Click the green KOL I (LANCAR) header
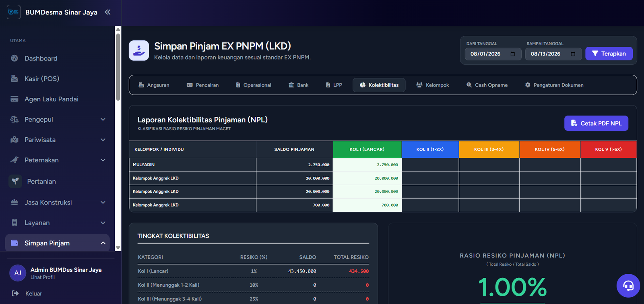The height and width of the screenshot is (304, 644). (367, 149)
